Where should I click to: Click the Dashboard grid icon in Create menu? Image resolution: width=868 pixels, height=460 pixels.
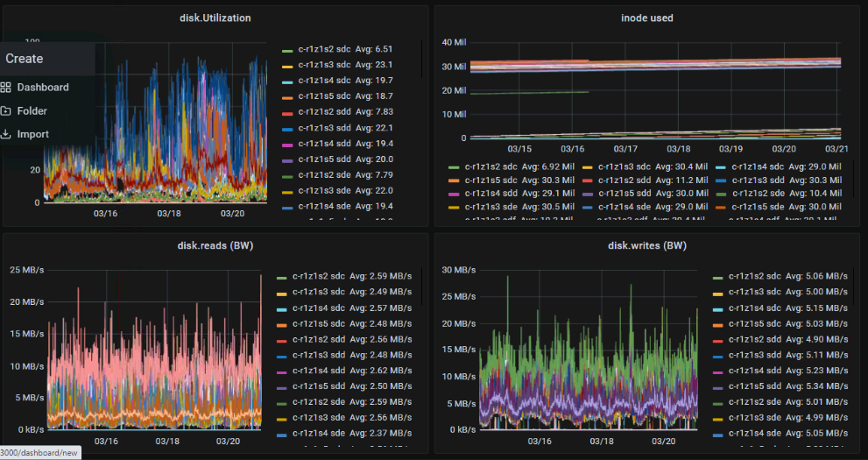pos(6,88)
